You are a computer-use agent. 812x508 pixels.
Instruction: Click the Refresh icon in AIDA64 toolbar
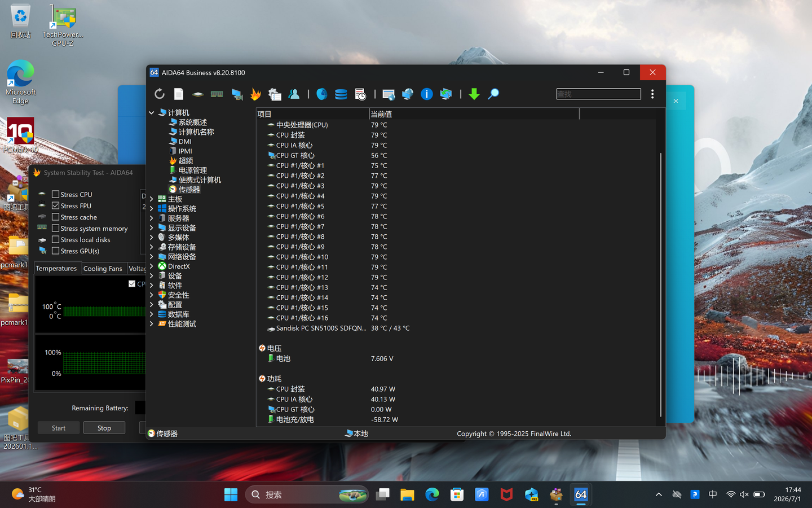(x=160, y=94)
